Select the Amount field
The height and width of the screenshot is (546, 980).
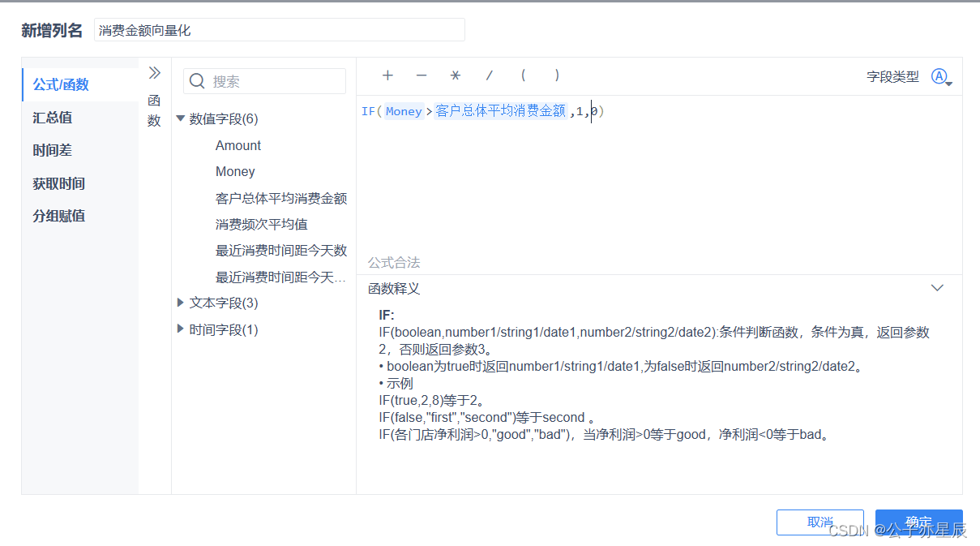click(238, 145)
